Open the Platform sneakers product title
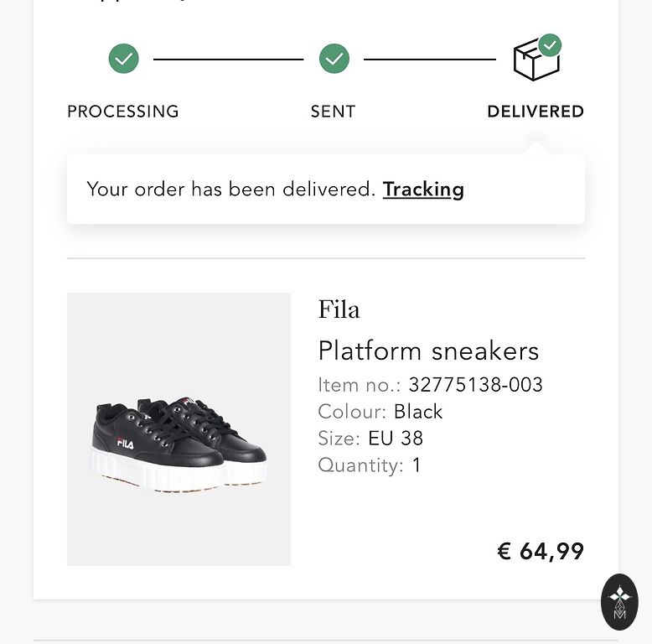The height and width of the screenshot is (644, 652). coord(428,351)
